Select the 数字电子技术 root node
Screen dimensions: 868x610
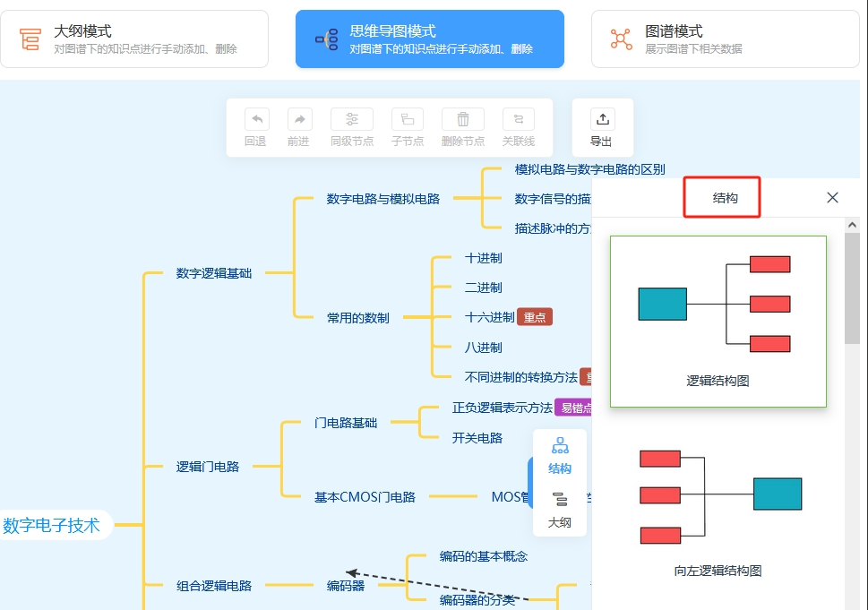pyautogui.click(x=52, y=526)
